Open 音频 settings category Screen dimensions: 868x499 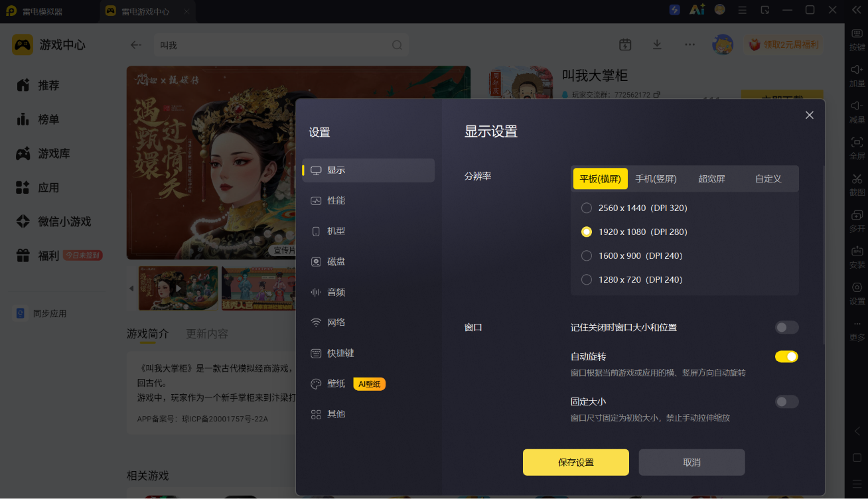(x=368, y=292)
